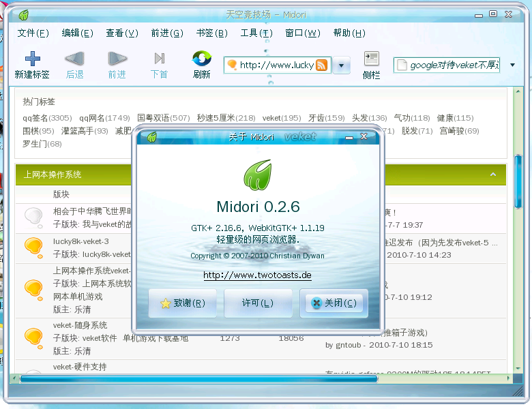Image resolution: width=532 pixels, height=409 pixels.
Task: Click the URL address field
Action: pos(276,65)
